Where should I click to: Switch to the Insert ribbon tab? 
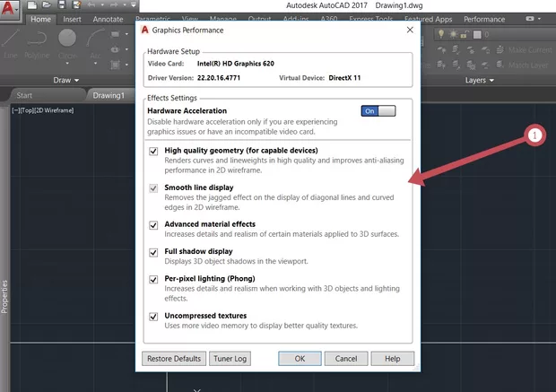(72, 19)
